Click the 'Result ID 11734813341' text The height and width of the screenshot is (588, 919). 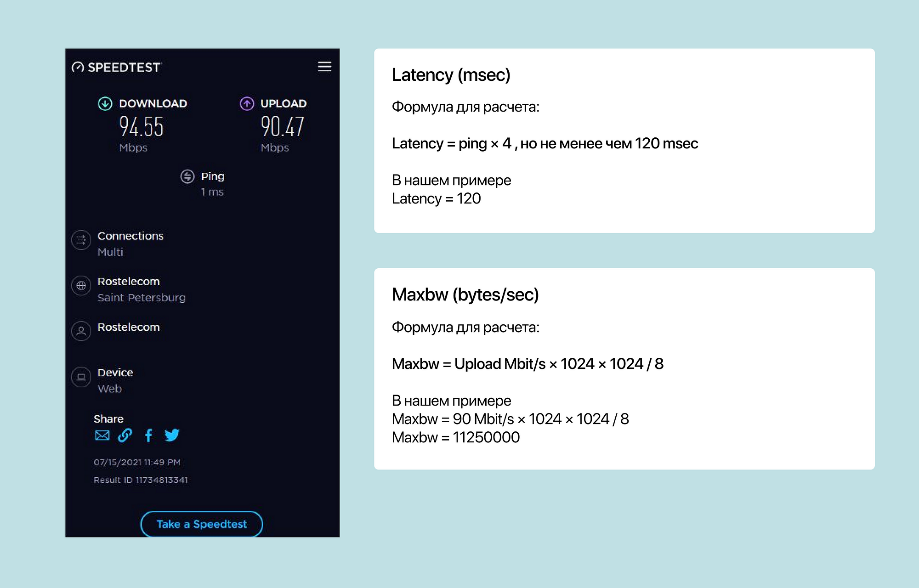point(141,480)
